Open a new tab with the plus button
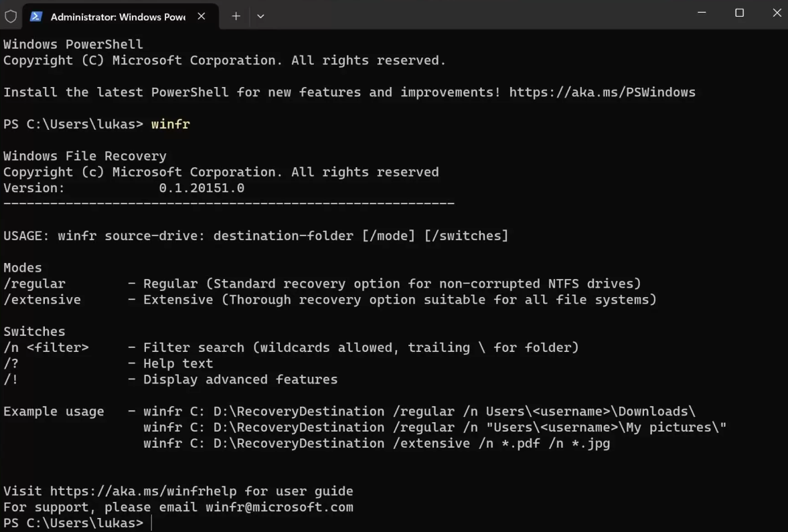 coord(236,16)
